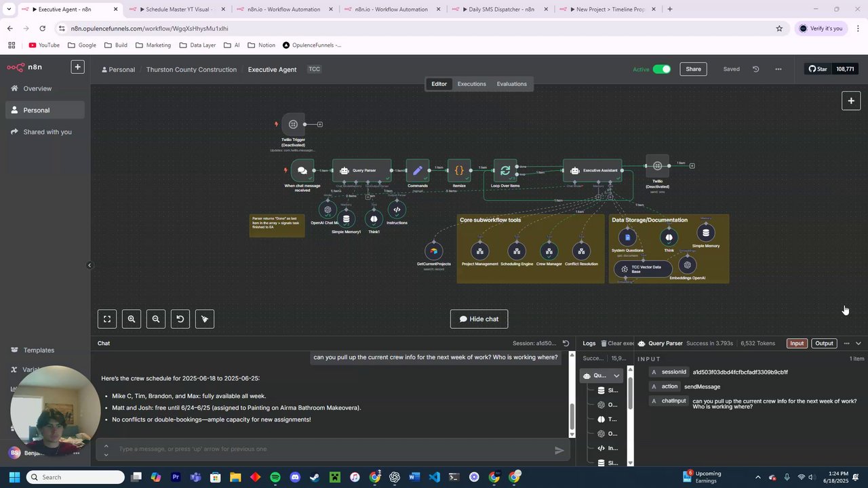Toggle the Active workflow switch

(662, 69)
